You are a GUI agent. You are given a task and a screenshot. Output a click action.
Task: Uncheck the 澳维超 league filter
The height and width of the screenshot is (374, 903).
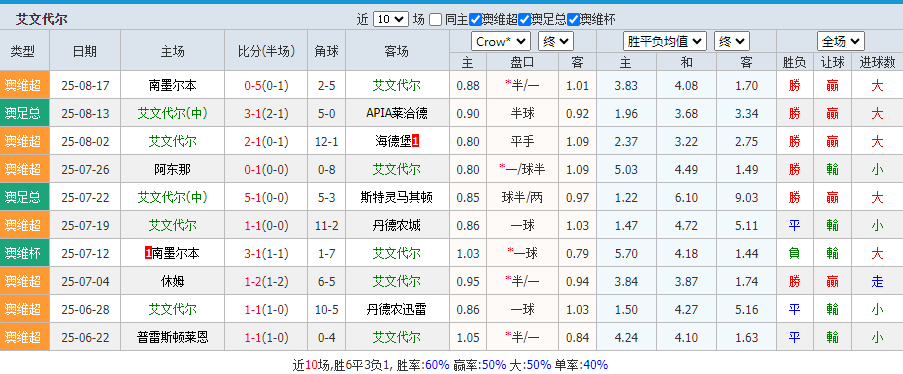475,20
